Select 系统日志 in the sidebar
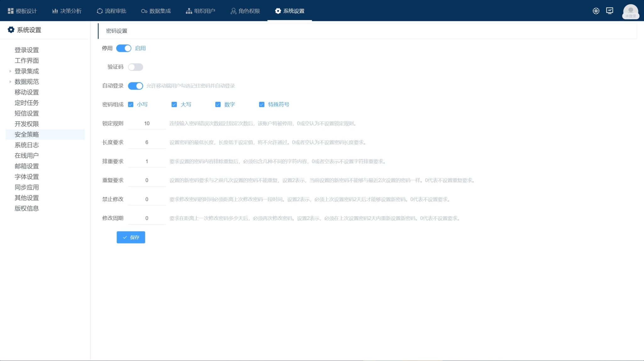 coord(27,145)
